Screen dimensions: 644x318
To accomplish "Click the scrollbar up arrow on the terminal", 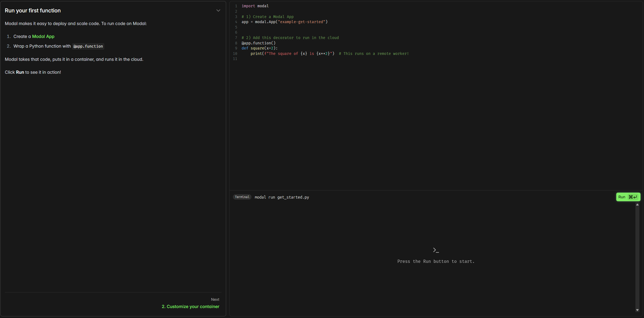I will point(637,205).
